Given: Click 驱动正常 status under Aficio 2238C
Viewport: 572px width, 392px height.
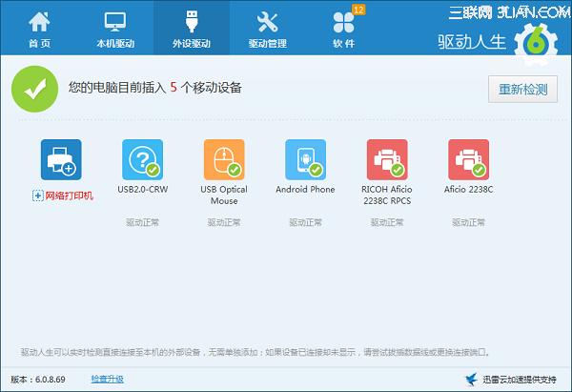Looking at the screenshot, I should pyautogui.click(x=468, y=222).
